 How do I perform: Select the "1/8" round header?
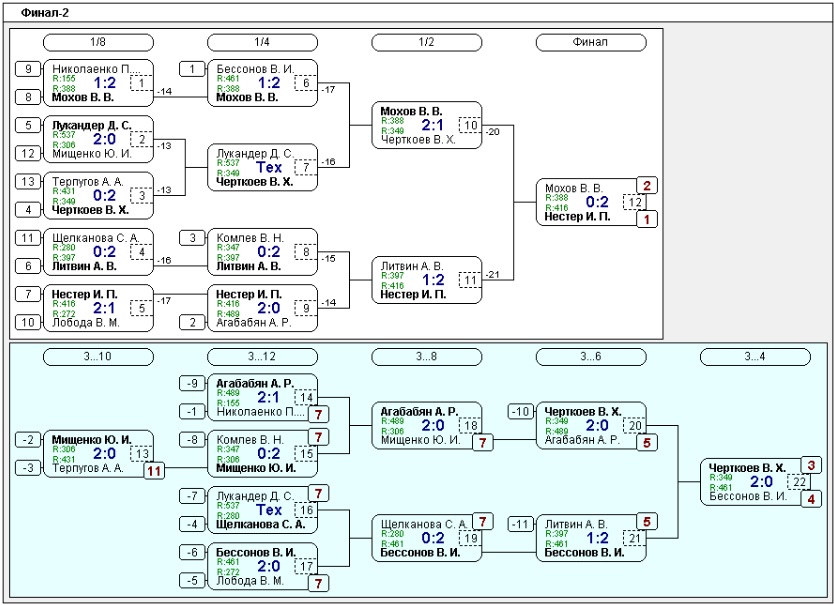(98, 43)
